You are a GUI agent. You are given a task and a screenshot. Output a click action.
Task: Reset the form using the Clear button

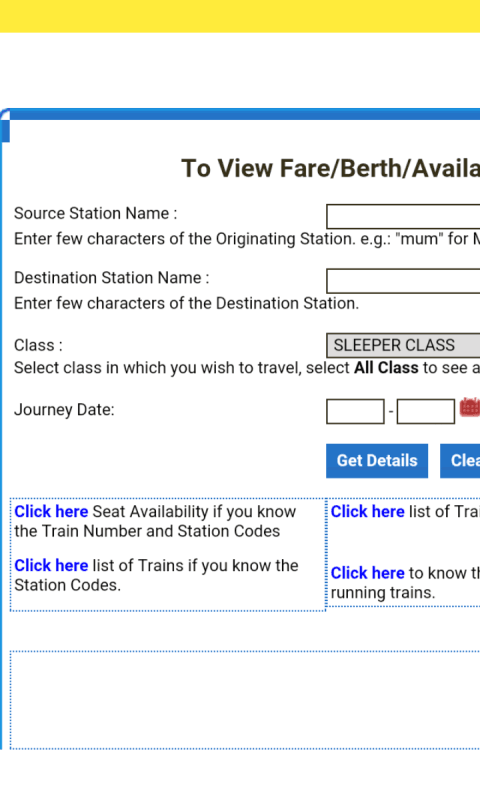click(x=460, y=461)
